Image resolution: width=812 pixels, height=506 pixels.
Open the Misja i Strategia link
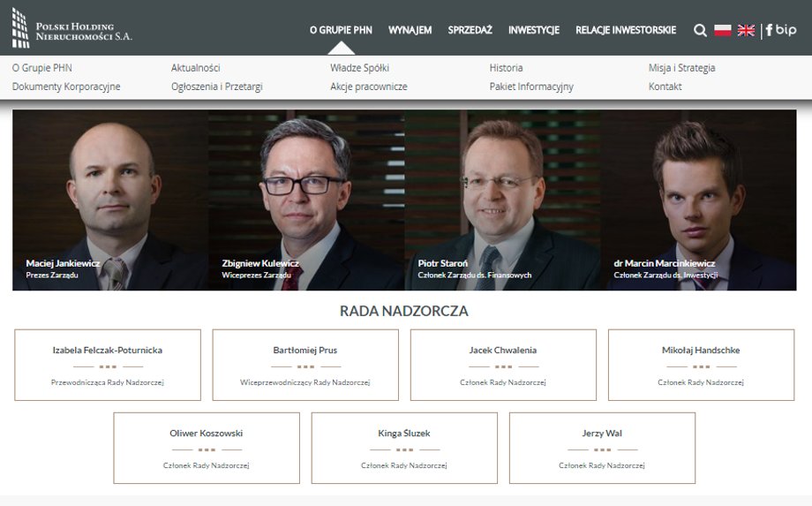point(681,68)
